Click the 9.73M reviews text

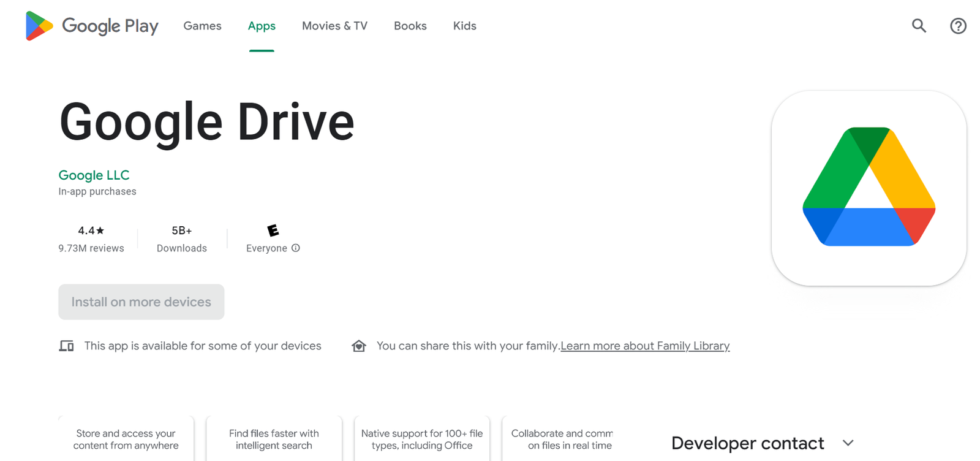[x=91, y=248]
